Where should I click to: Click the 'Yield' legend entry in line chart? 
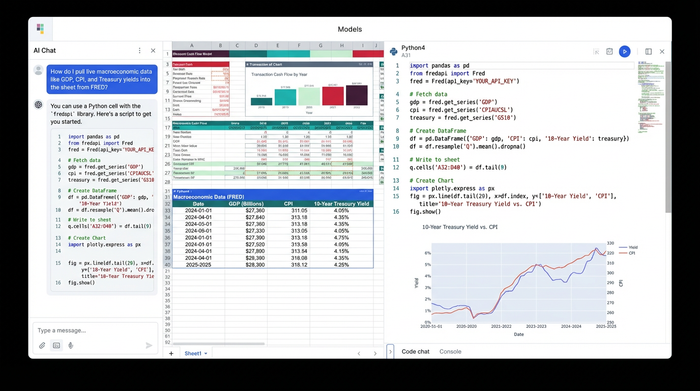(628, 247)
